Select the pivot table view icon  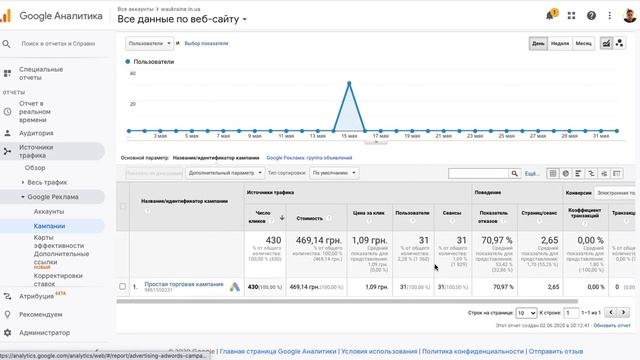click(617, 173)
